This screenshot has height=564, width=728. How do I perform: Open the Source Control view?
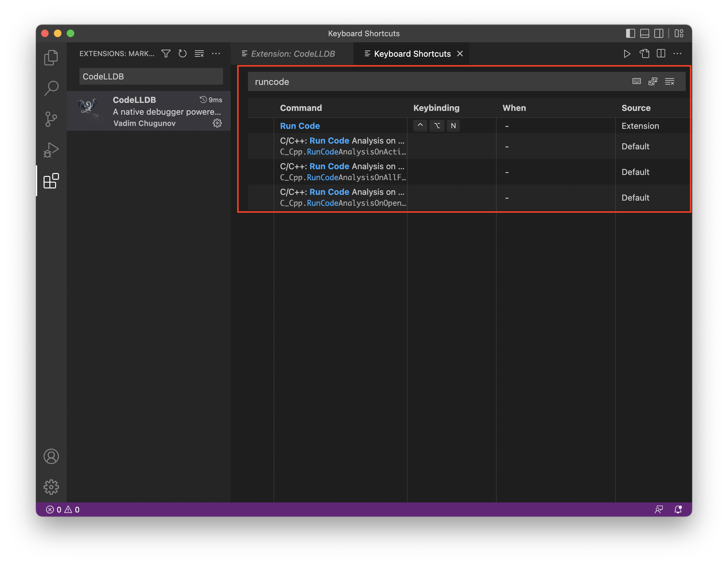[51, 119]
